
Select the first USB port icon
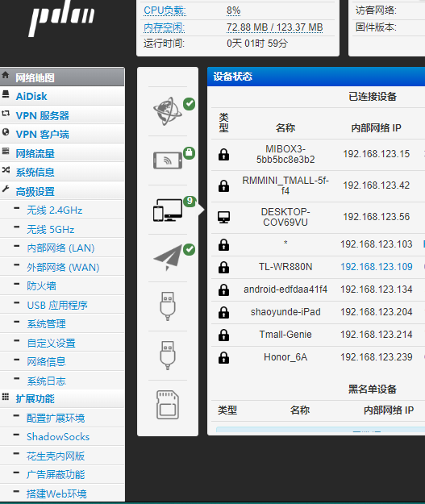point(168,306)
